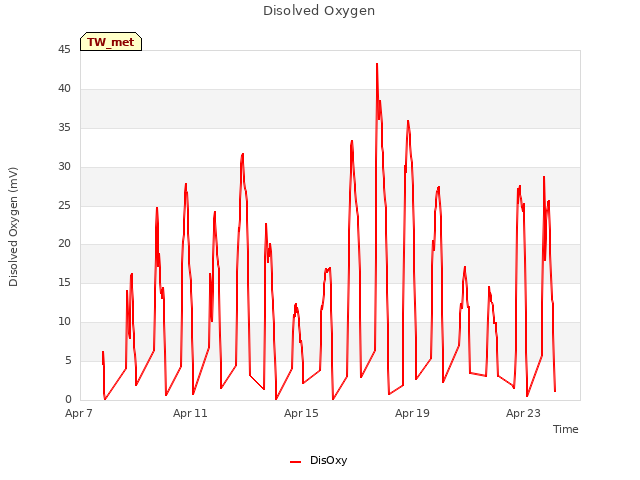This screenshot has height=480, width=640.
Task: Click the Disolved Oxygen (mV) axis label
Action: pyautogui.click(x=13, y=227)
